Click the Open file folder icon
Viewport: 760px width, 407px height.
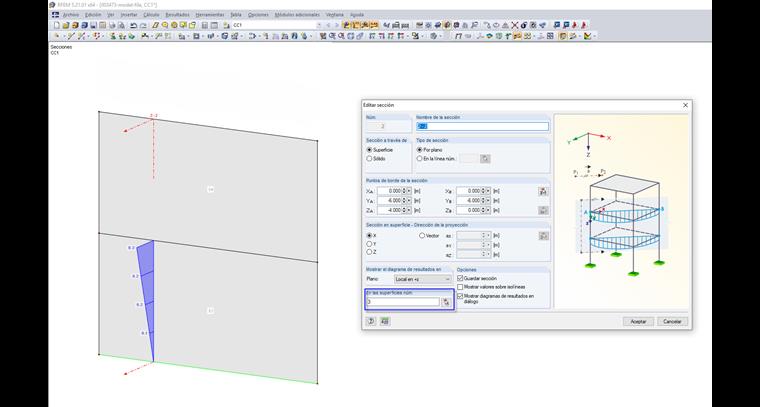(65, 25)
